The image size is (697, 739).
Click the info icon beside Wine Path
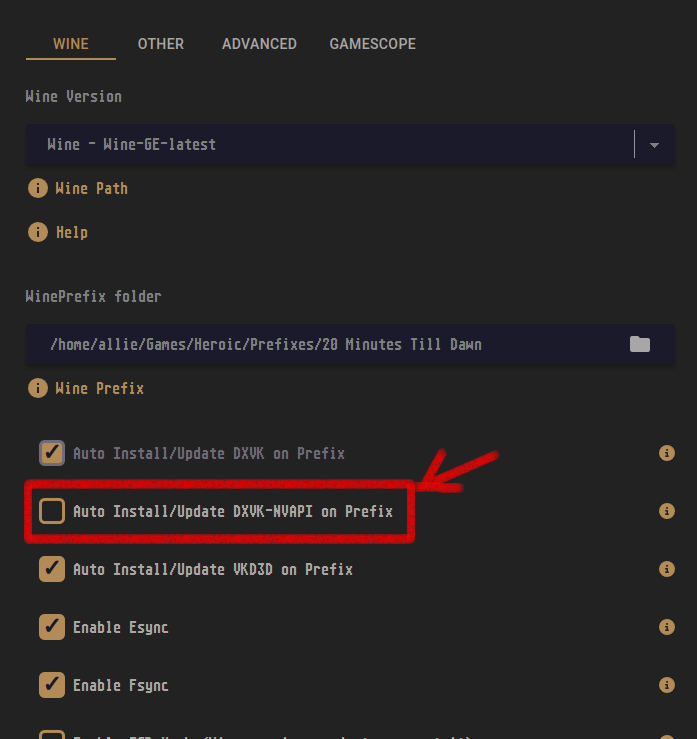pyautogui.click(x=38, y=188)
